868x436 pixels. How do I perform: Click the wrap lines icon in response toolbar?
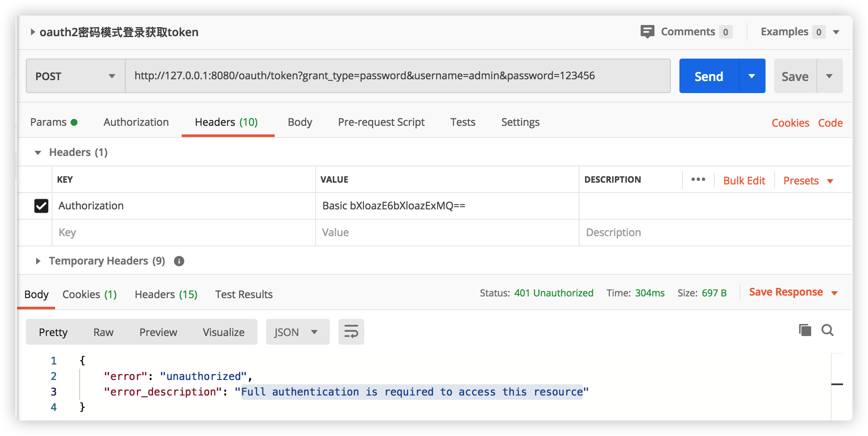[x=351, y=332]
